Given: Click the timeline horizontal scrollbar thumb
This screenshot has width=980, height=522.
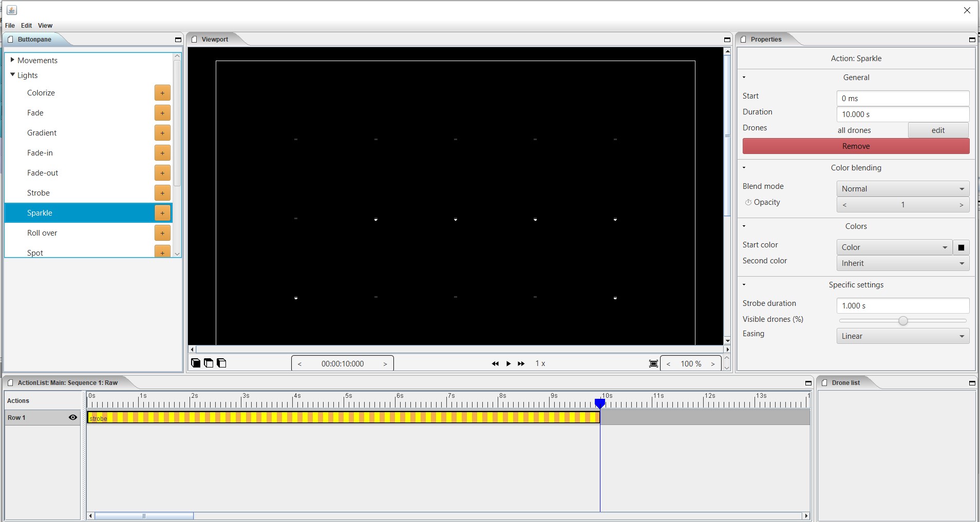Looking at the screenshot, I should coord(144,516).
